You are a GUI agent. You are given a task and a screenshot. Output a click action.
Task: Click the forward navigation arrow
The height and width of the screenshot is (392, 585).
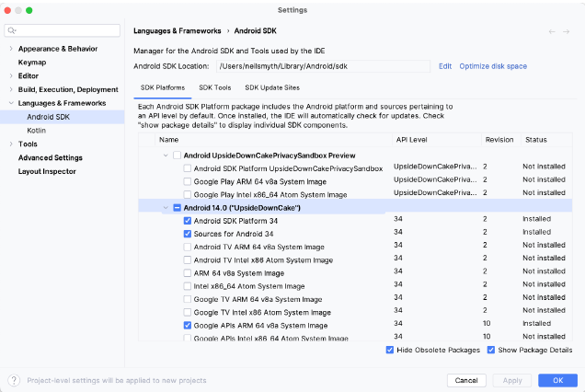568,31
